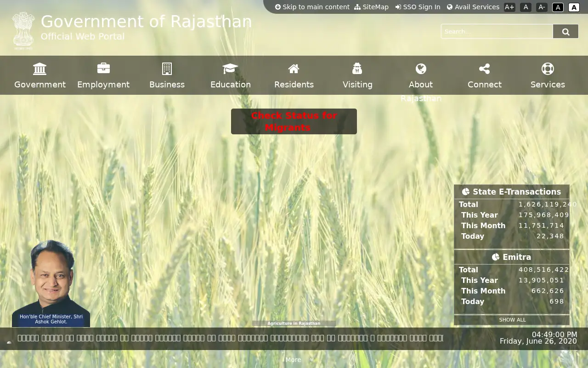Select the white-background theme A button
Viewport: 588px width, 368px height.
[x=574, y=7]
